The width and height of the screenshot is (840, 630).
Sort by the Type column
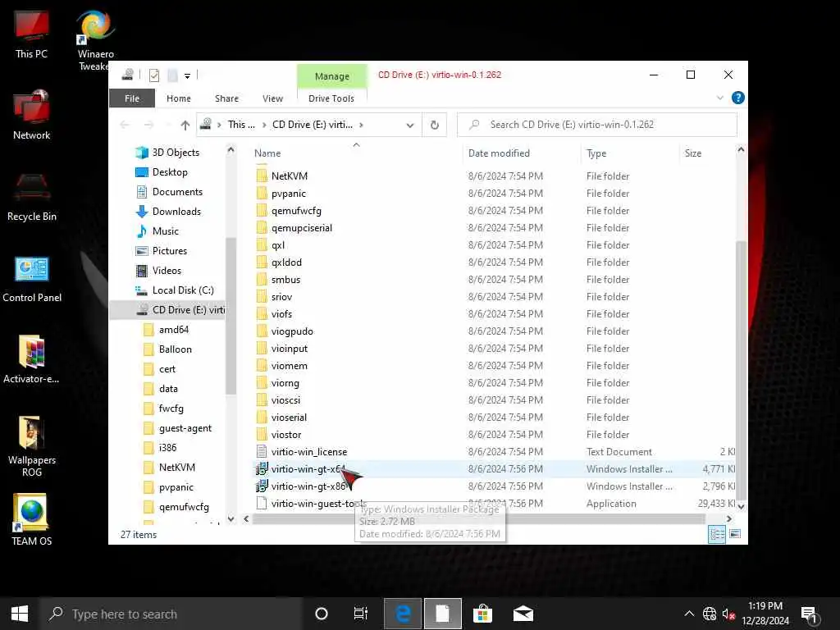click(630, 153)
